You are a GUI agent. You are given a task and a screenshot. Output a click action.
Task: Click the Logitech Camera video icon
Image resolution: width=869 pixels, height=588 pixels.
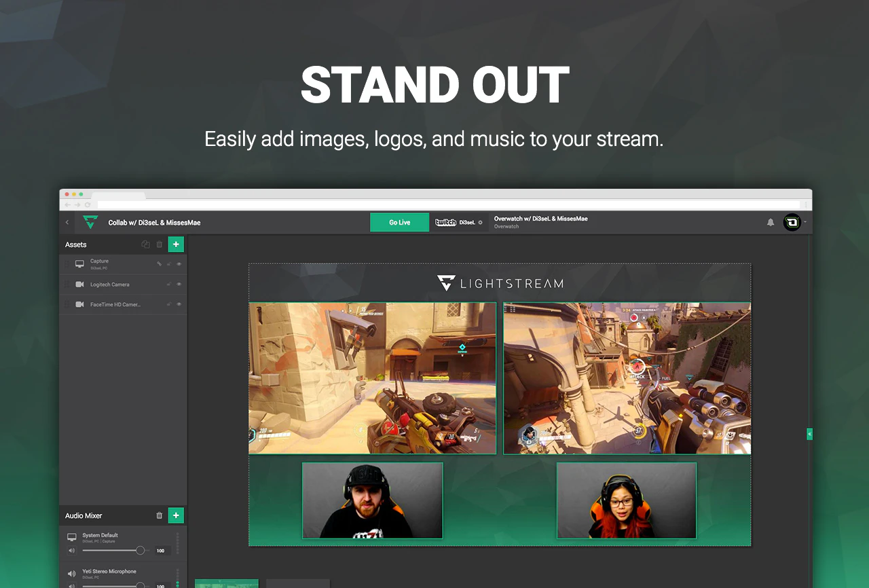pos(79,284)
